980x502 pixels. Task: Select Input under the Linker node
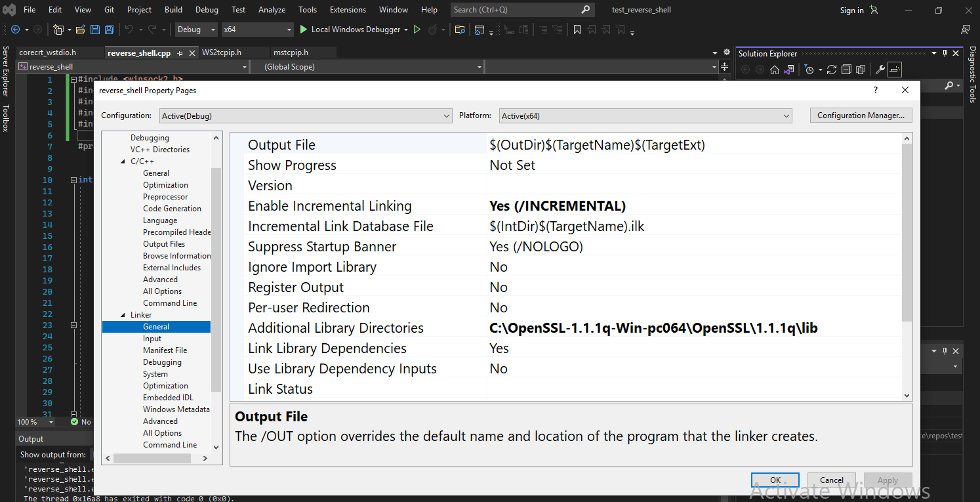[x=152, y=339]
